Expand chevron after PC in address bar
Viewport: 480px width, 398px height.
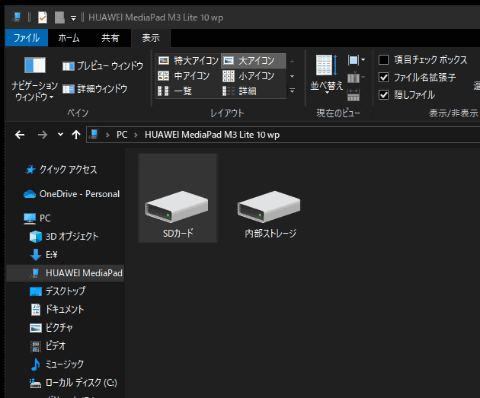(x=136, y=135)
